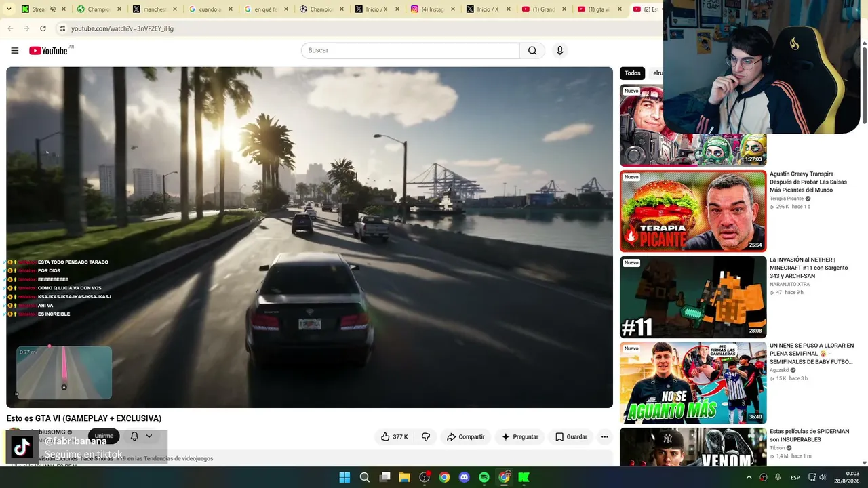This screenshot has width=868, height=488.
Task: Open more actions three-dot menu for the video
Action: pyautogui.click(x=604, y=437)
